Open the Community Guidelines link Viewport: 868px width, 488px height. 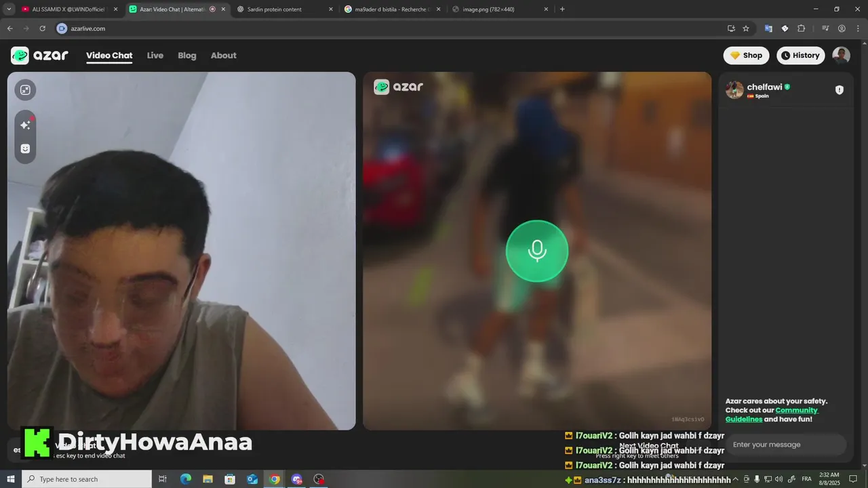tap(772, 415)
